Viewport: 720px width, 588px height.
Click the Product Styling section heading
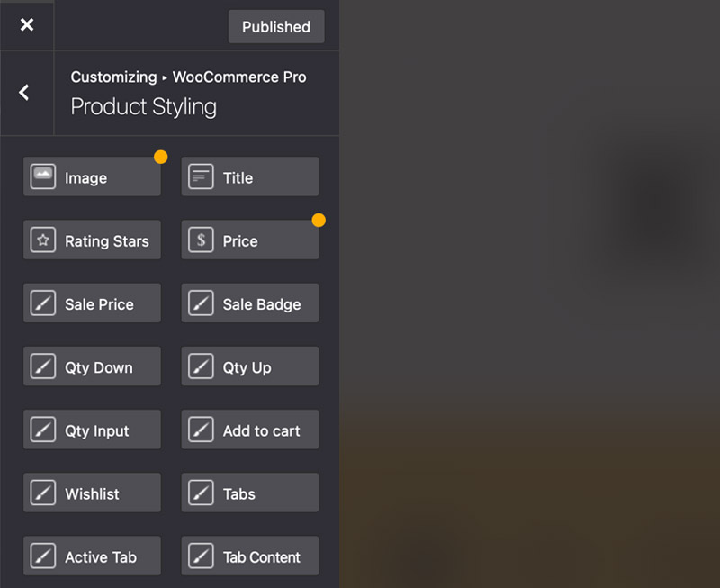(144, 106)
